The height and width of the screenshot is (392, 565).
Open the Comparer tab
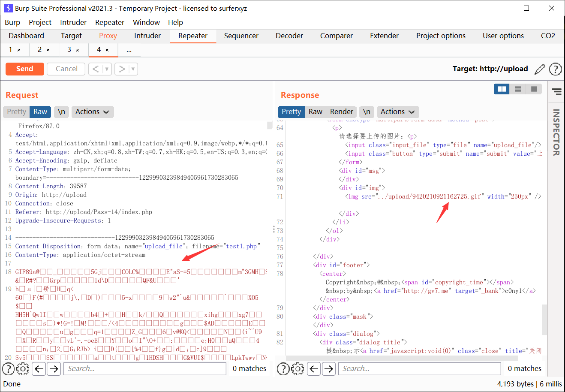(337, 36)
